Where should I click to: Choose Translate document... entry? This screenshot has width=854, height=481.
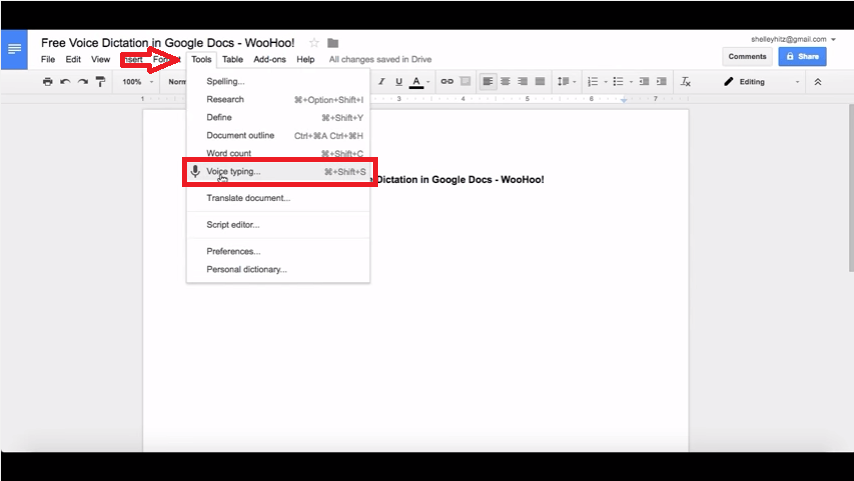tap(278, 198)
